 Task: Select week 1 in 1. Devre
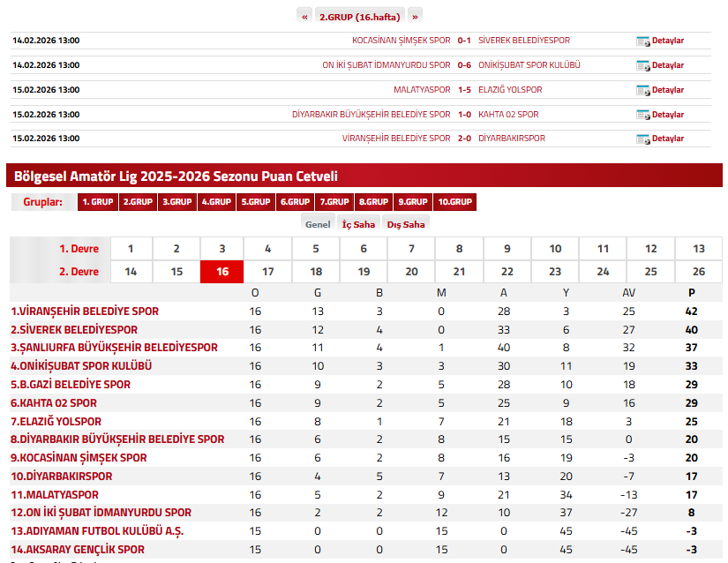(x=131, y=249)
